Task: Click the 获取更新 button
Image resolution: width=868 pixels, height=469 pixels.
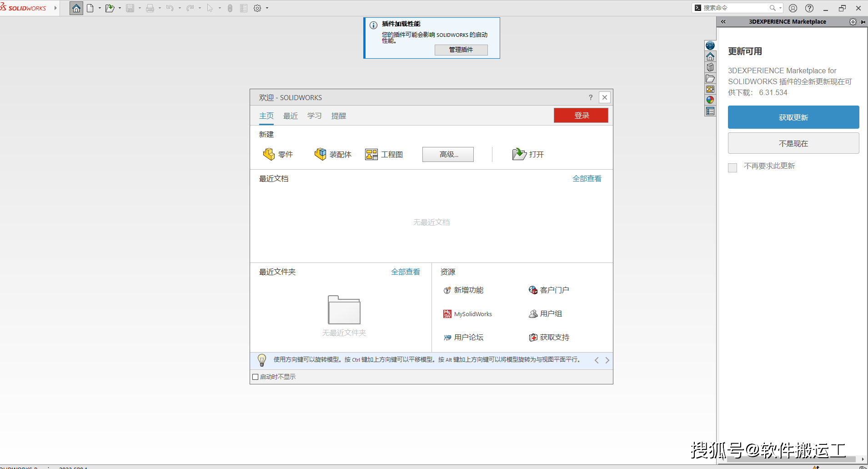Action: tap(793, 117)
